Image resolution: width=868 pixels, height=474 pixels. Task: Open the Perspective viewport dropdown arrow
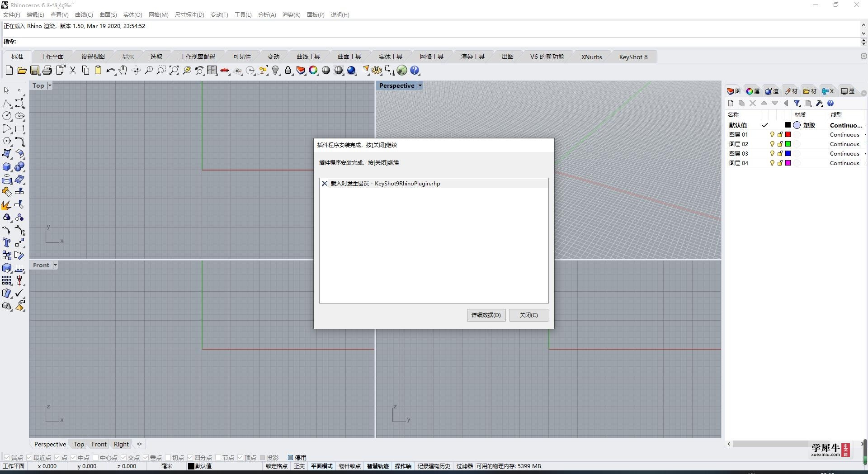point(420,85)
